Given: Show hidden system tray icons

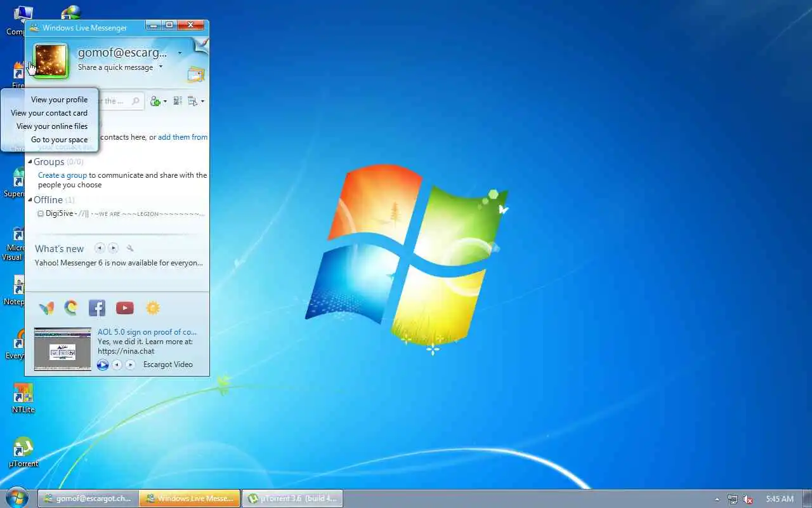Looking at the screenshot, I should [x=717, y=499].
